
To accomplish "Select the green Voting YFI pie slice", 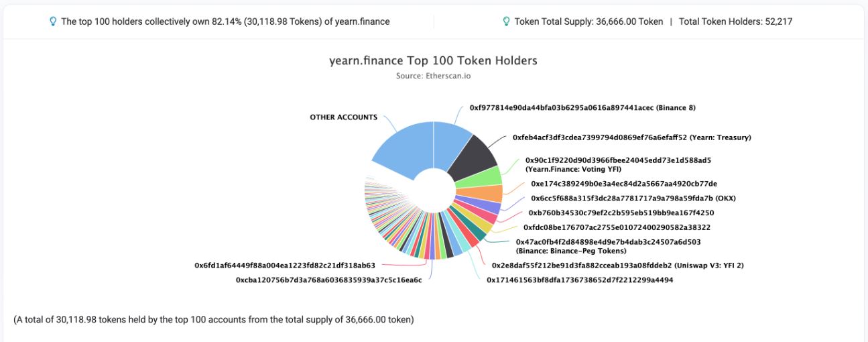I will (483, 178).
